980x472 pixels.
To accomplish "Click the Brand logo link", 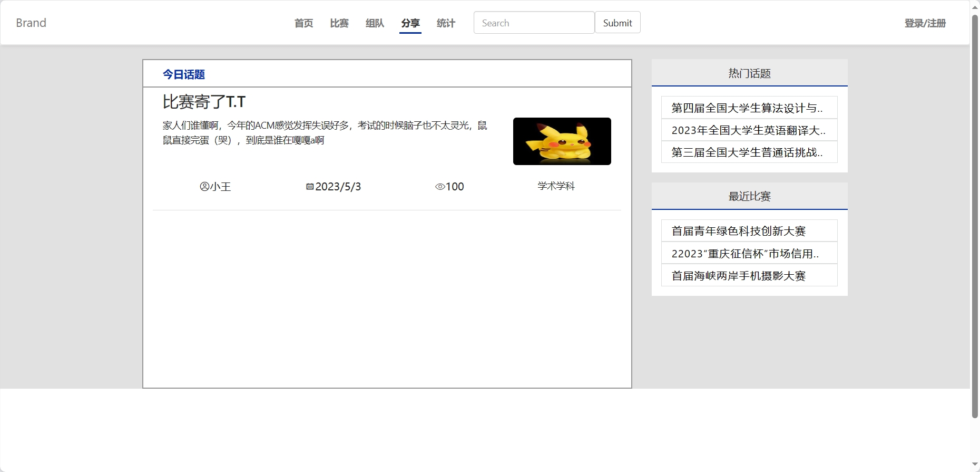I will point(31,23).
